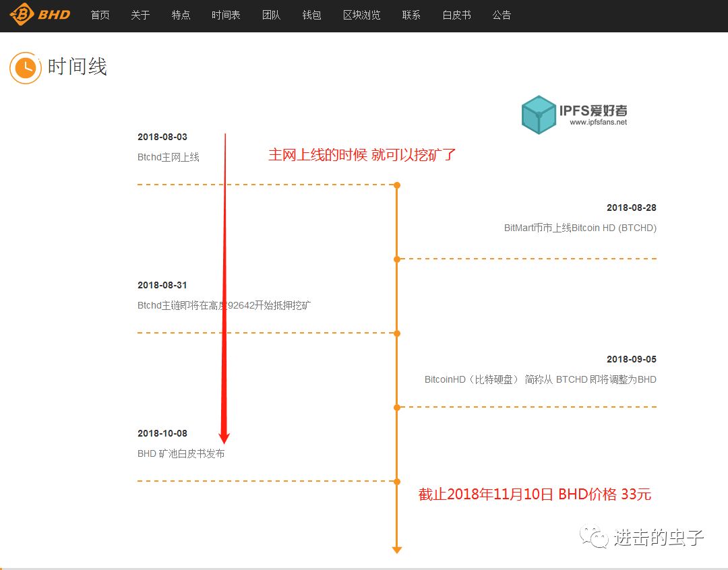The width and height of the screenshot is (728, 570).
Task: Click the timeline dot for 2018-09-05
Action: tap(397, 408)
